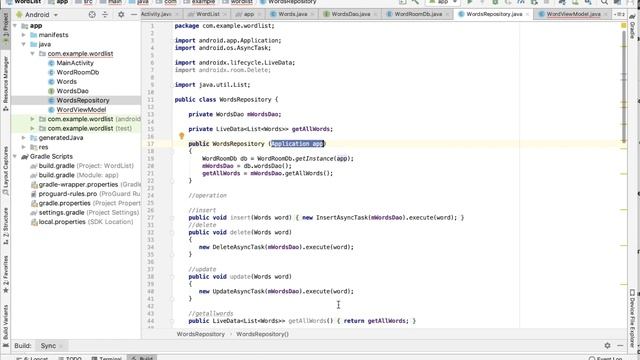Click the hammer Make Project icon
Viewport: 640px width, 360px height.
tap(415, 2)
